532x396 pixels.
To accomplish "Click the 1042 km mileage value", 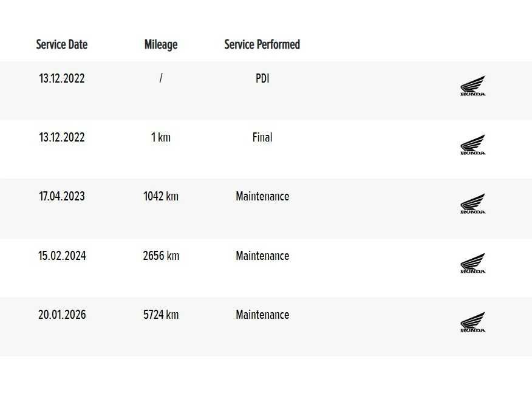I will point(161,196).
